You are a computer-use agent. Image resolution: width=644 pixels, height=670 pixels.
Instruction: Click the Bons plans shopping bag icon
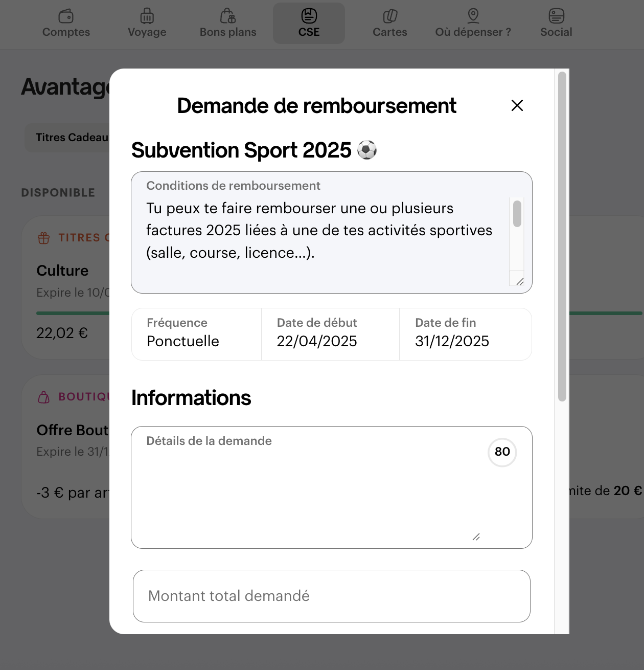228,16
